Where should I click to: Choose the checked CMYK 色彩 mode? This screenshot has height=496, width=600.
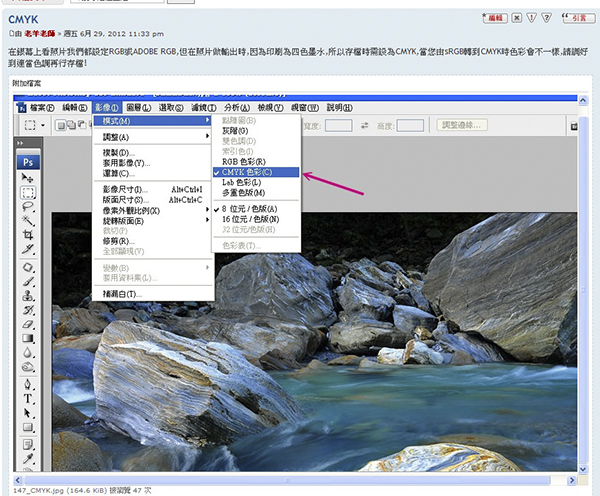(258, 172)
